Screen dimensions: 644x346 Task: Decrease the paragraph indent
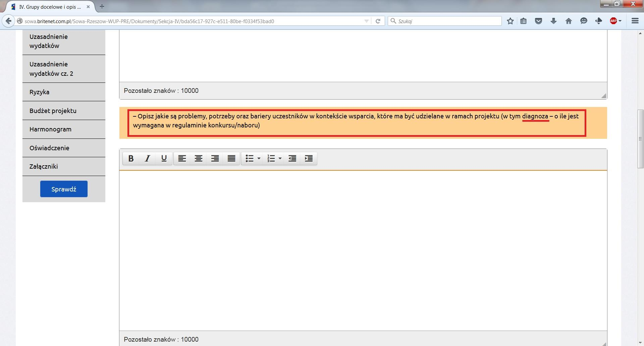tap(292, 158)
